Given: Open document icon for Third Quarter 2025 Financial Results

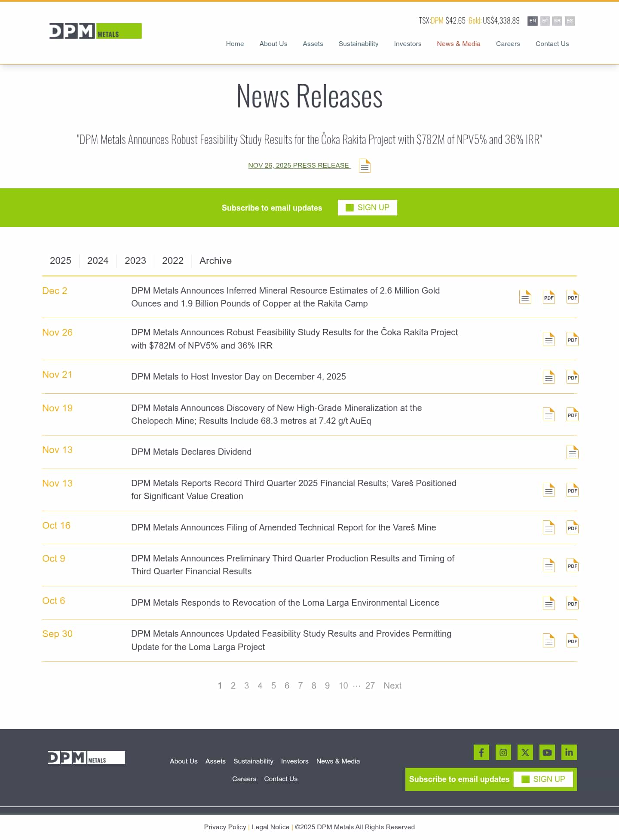Looking at the screenshot, I should tap(549, 490).
